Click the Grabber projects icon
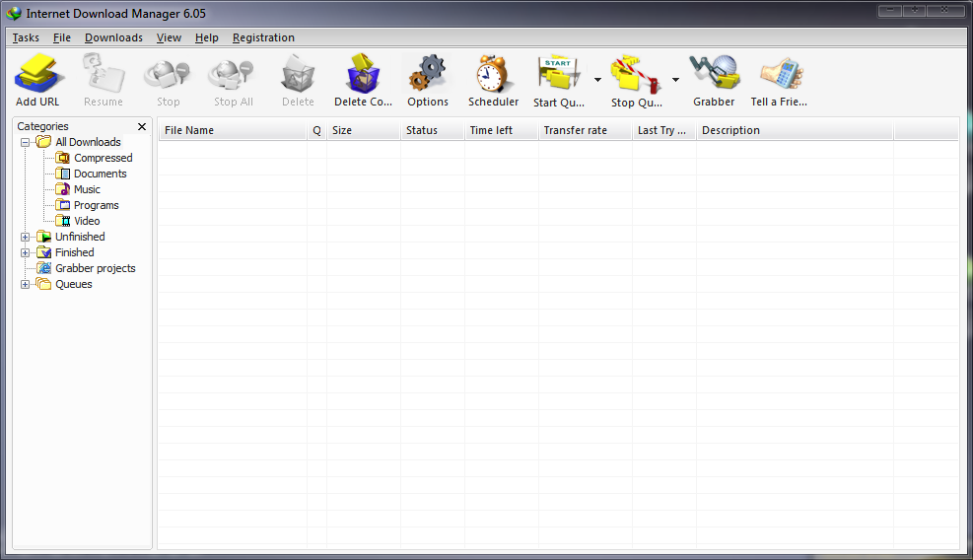Screen dimensions: 973x560 43,267
